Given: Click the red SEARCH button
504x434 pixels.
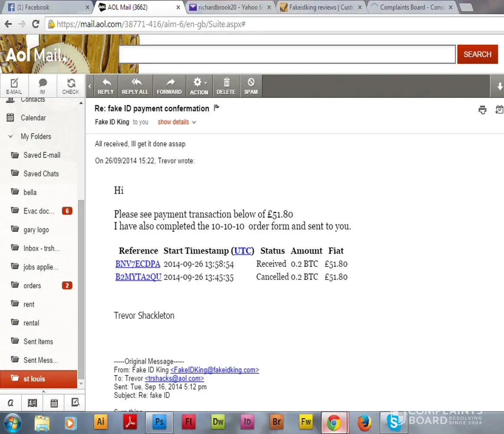Looking at the screenshot, I should click(x=477, y=54).
